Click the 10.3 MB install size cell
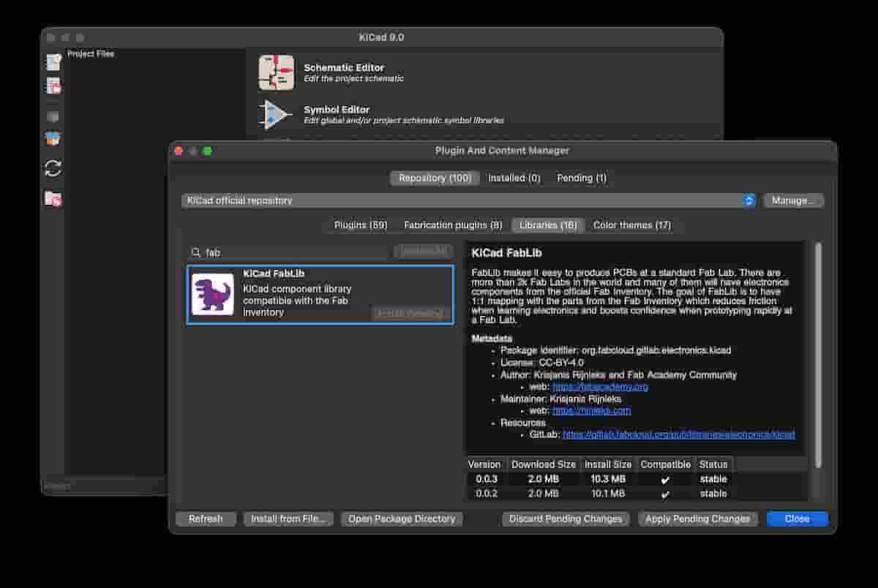Viewport: 878px width, 588px height. (x=607, y=479)
